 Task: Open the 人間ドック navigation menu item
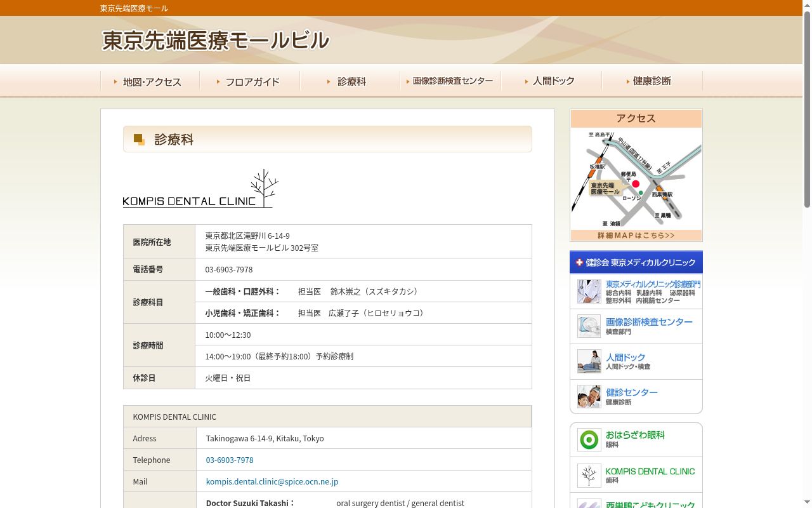point(551,81)
